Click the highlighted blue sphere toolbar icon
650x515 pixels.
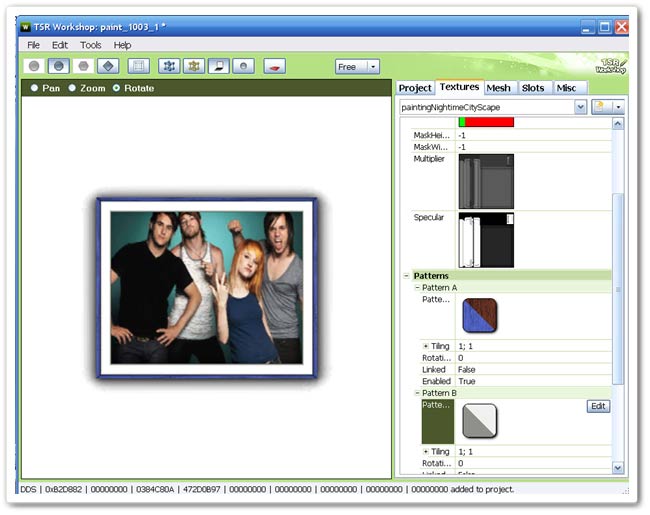(x=59, y=66)
